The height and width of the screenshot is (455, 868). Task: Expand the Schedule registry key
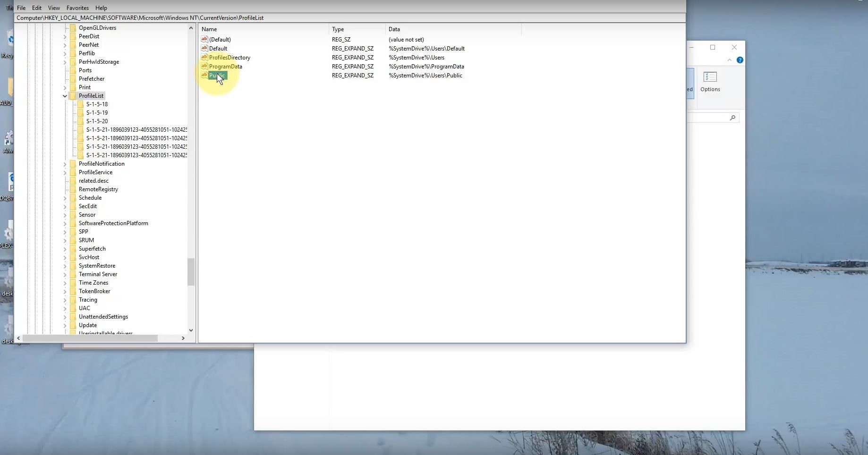[x=65, y=198]
